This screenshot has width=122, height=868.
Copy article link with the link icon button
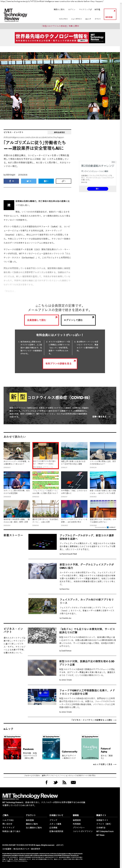pyautogui.click(x=63, y=181)
